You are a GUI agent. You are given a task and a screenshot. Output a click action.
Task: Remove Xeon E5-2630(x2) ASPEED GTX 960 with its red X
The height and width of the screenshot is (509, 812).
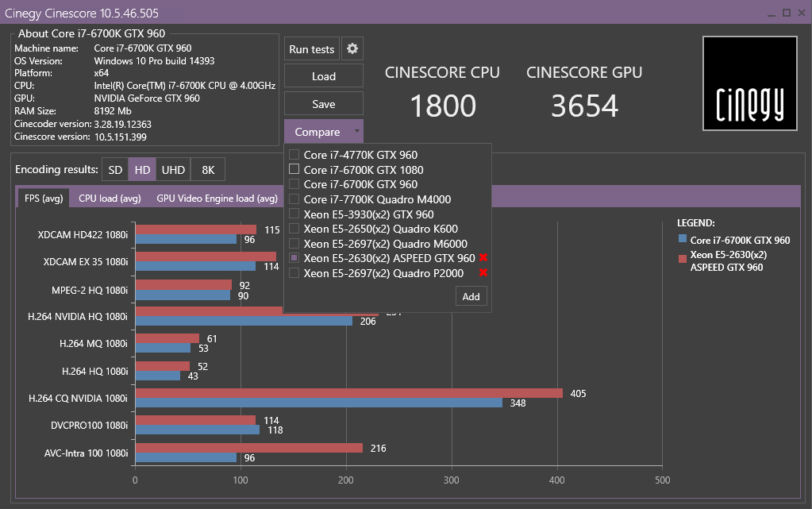[483, 257]
